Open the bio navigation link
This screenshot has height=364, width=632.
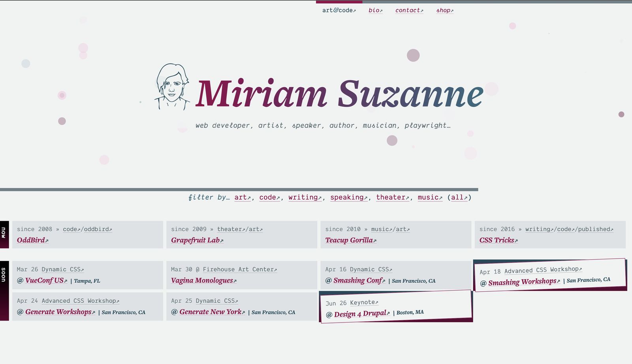click(375, 10)
